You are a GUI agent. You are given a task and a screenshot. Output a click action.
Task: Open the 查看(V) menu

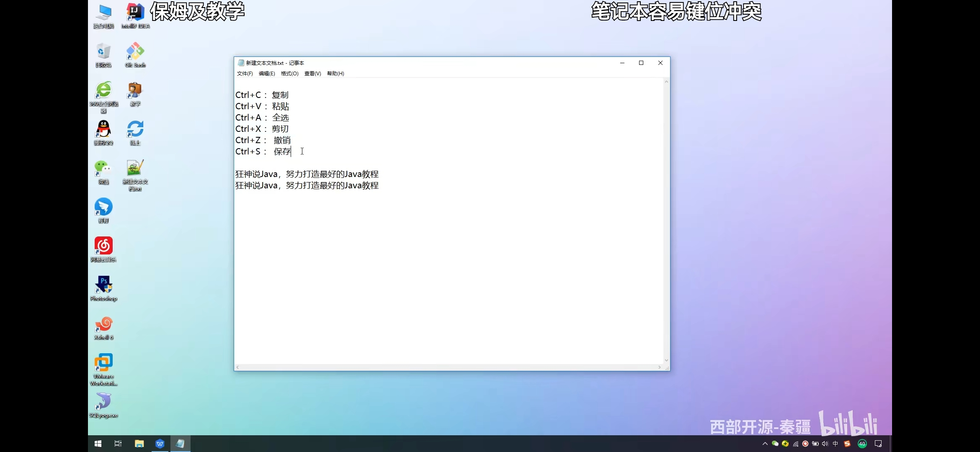coord(312,74)
